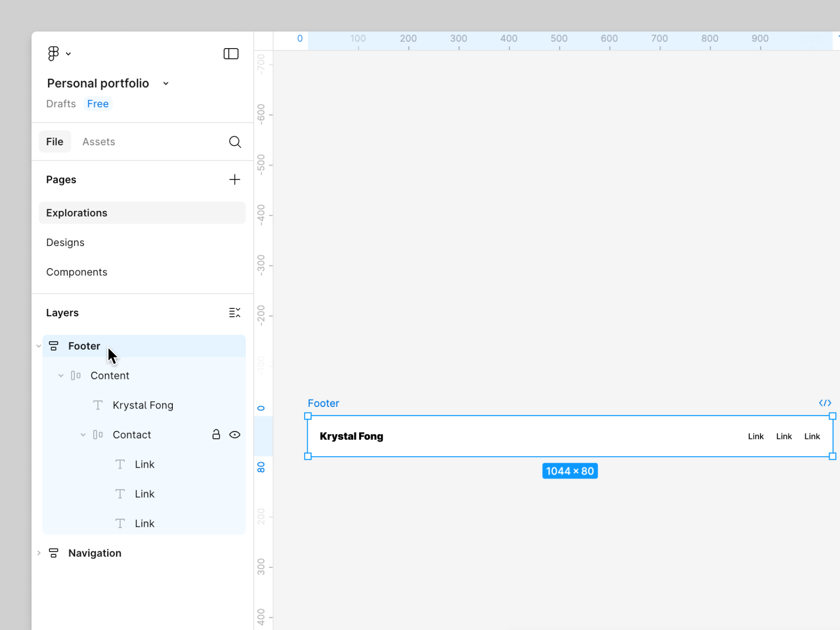Add a new page with plus icon
Screen dimensions: 840x630
tap(234, 179)
